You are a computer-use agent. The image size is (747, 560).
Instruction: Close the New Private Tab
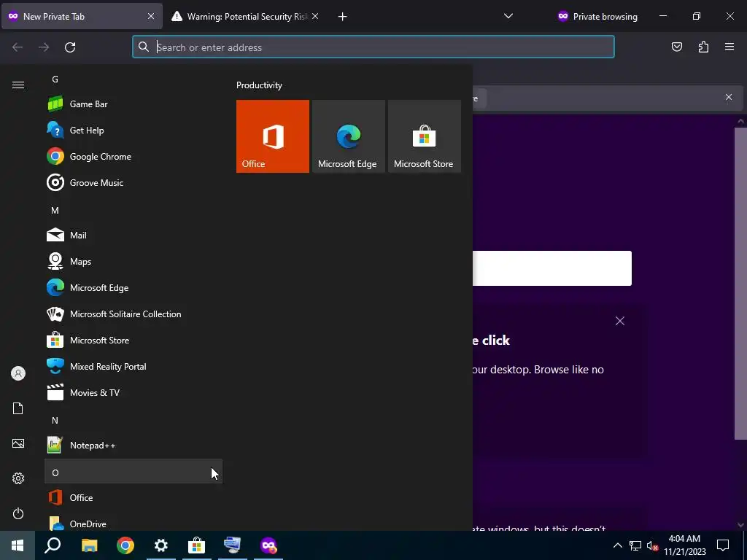point(150,16)
